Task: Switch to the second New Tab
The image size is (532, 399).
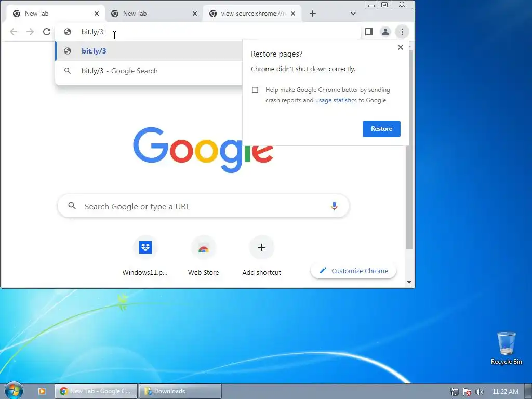Action: point(154,14)
